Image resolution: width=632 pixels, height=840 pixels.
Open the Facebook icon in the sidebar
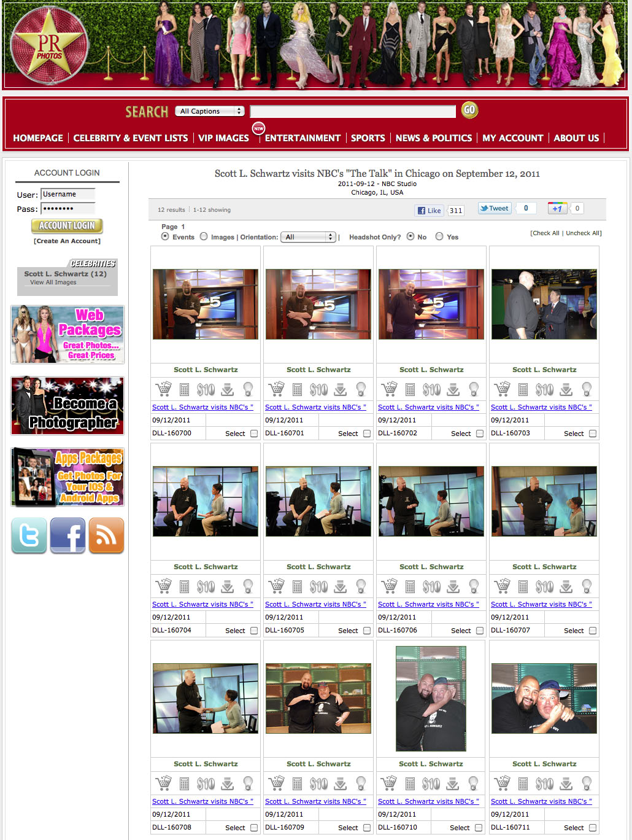point(67,535)
